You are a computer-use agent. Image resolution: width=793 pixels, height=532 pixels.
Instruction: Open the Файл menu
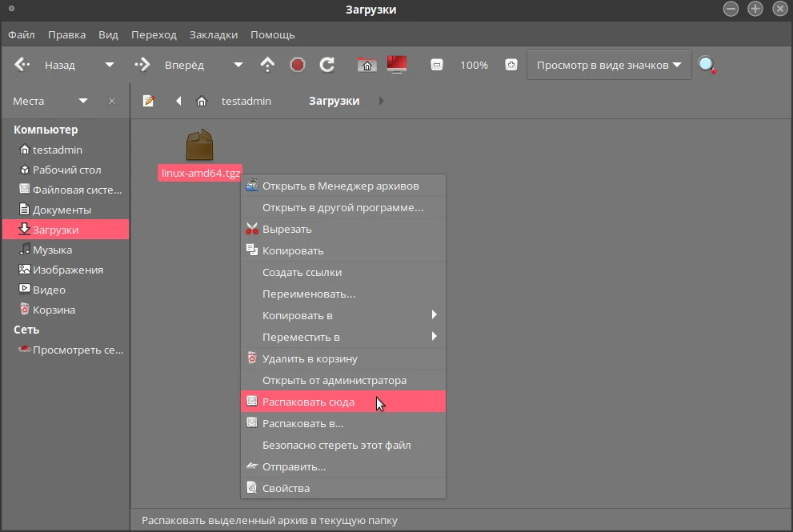(x=22, y=35)
